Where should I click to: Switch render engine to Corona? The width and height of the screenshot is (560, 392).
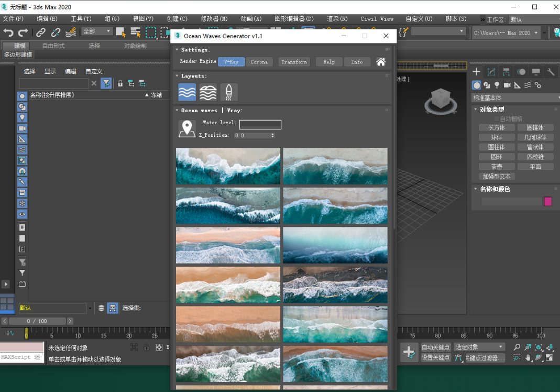tap(259, 61)
